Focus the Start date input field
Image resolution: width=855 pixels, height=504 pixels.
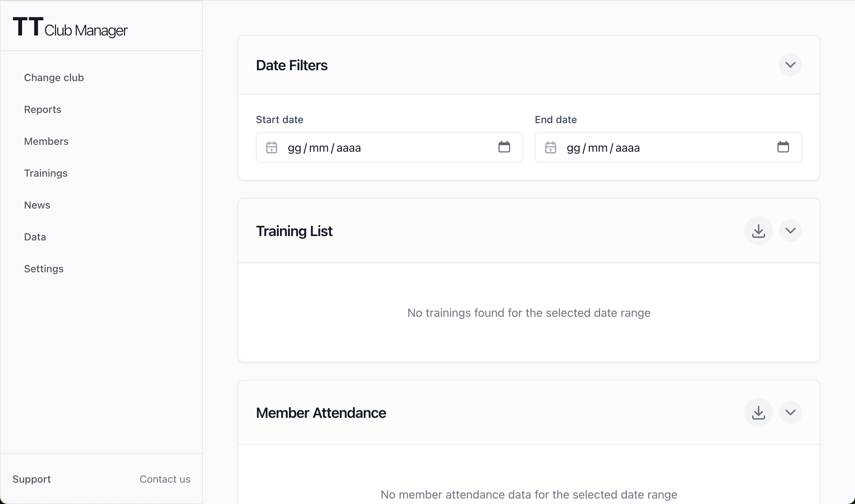tap(384, 148)
